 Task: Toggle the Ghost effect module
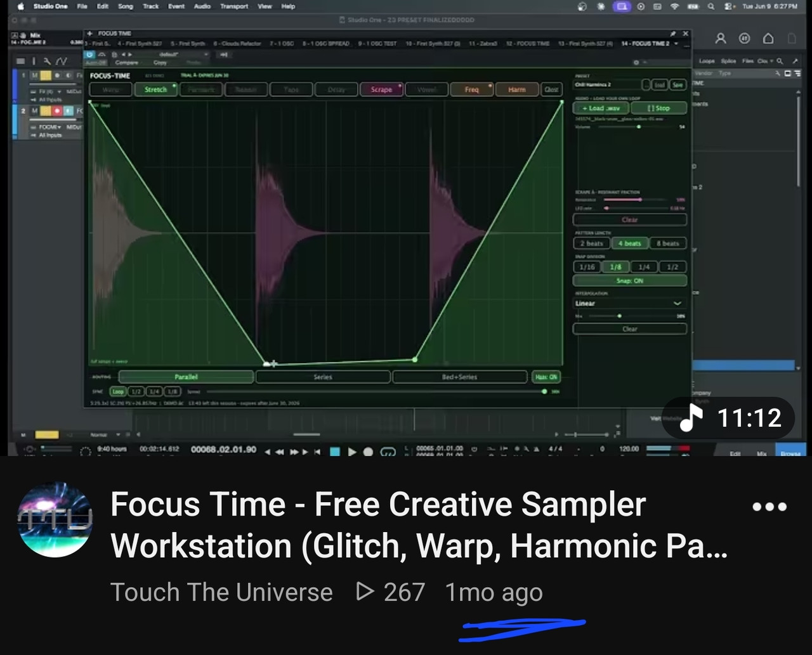coord(551,89)
